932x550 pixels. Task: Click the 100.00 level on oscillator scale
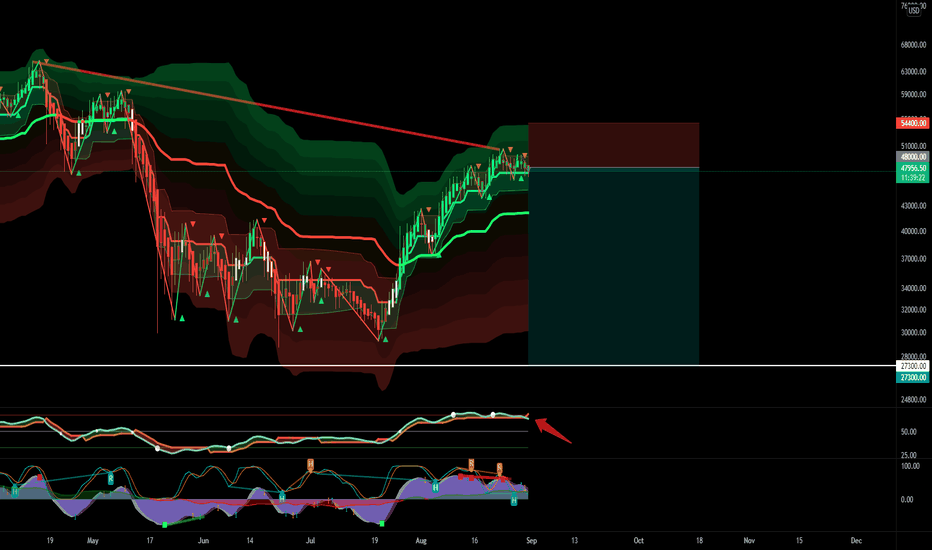coord(910,466)
